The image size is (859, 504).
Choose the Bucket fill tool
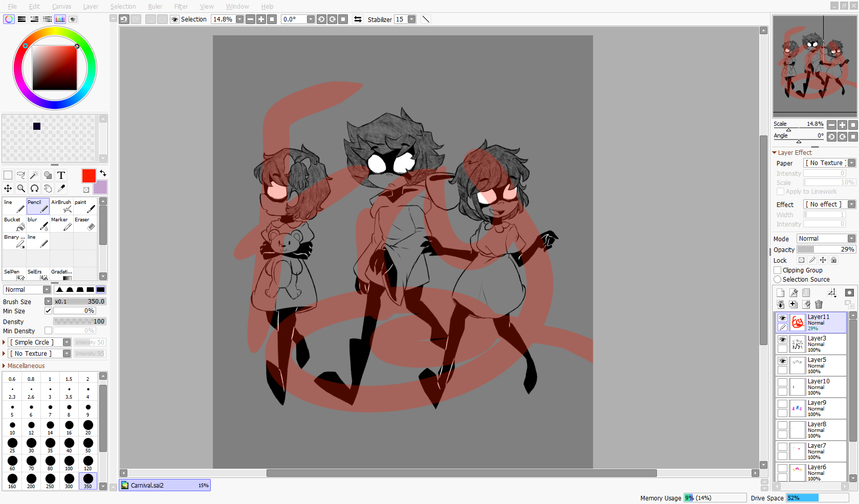click(14, 224)
